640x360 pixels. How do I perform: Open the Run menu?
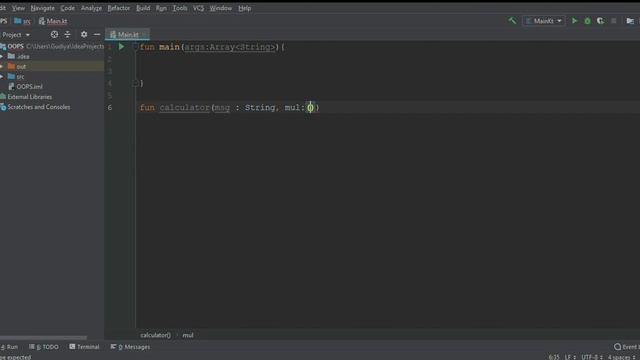161,8
